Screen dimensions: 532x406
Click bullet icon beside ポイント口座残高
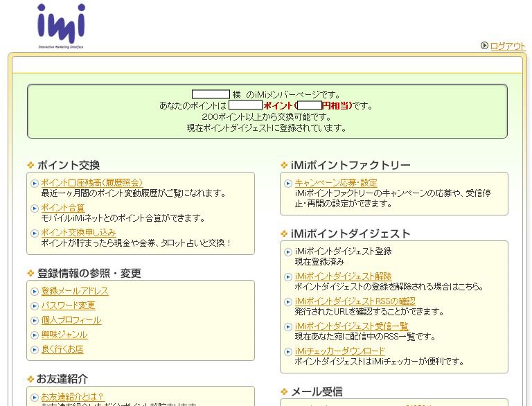click(34, 184)
